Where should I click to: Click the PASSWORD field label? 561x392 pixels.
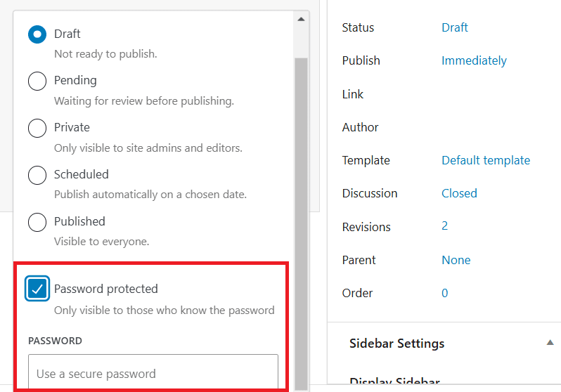pyautogui.click(x=55, y=341)
